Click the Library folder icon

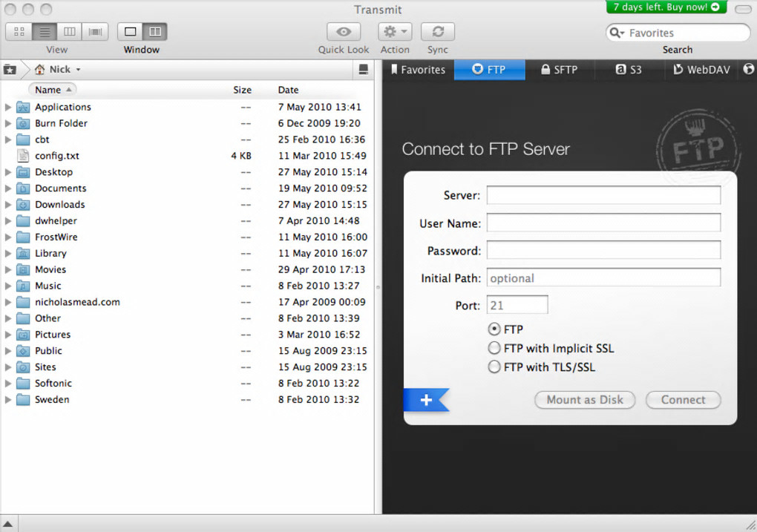click(x=23, y=254)
